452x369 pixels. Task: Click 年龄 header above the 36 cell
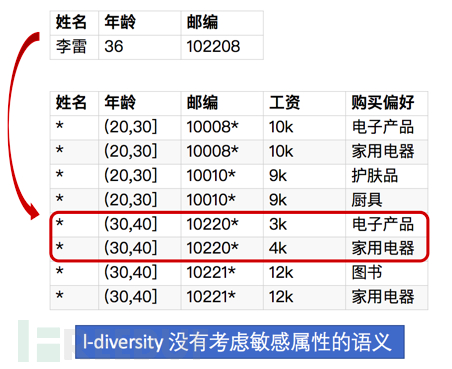[x=140, y=23]
